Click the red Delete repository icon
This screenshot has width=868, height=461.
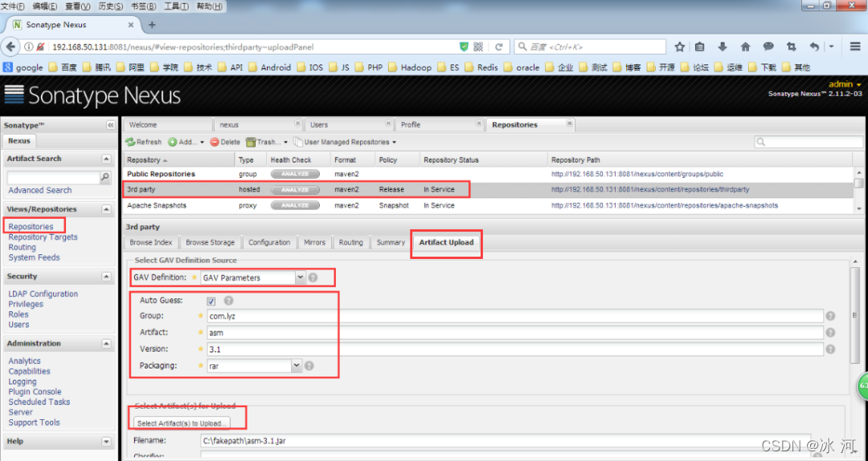(x=215, y=142)
